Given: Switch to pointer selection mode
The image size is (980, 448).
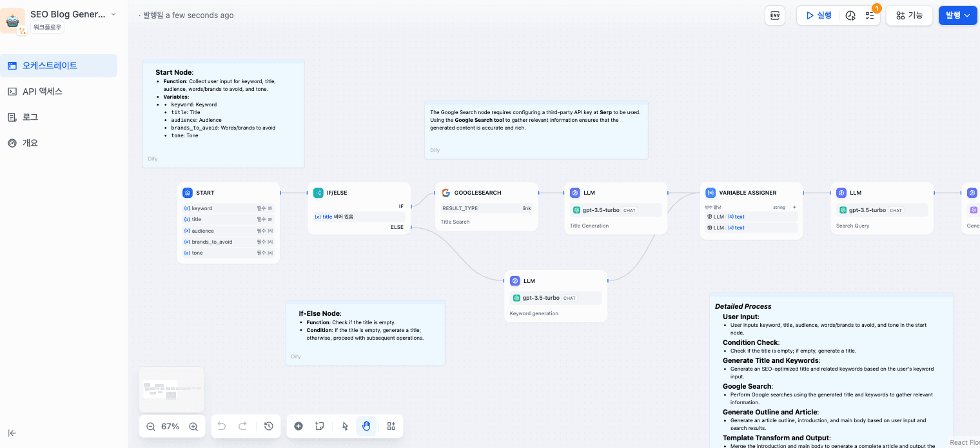Looking at the screenshot, I should (x=345, y=426).
